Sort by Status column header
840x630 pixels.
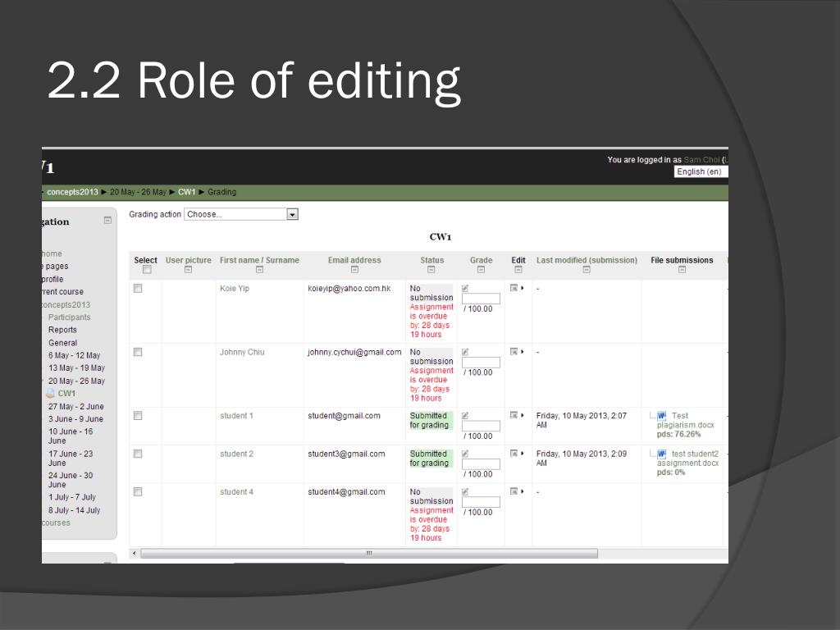point(431,260)
